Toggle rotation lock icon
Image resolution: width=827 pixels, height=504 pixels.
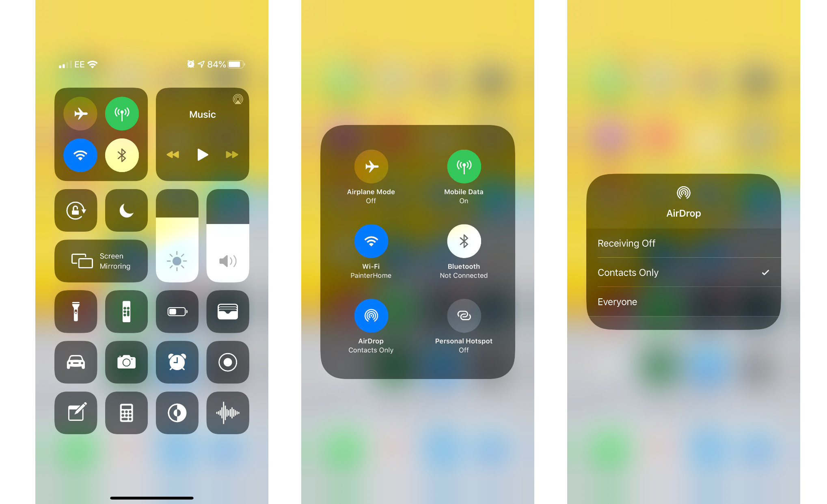(75, 209)
